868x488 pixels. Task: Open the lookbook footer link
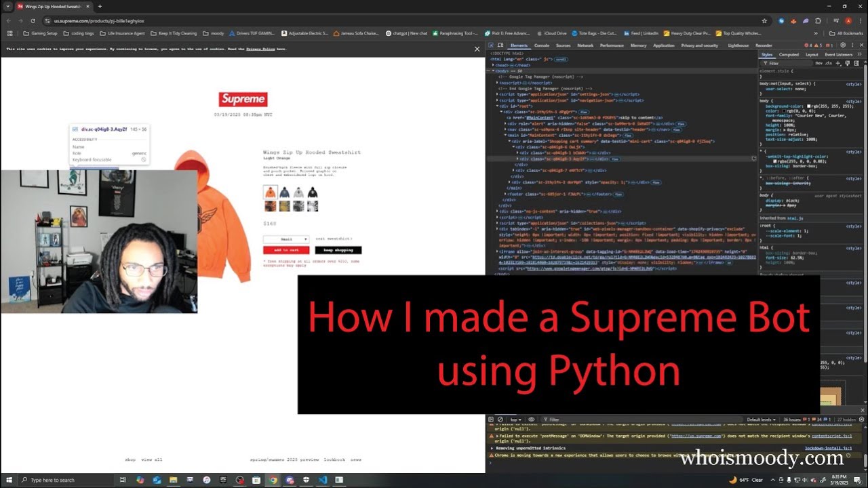coord(334,460)
